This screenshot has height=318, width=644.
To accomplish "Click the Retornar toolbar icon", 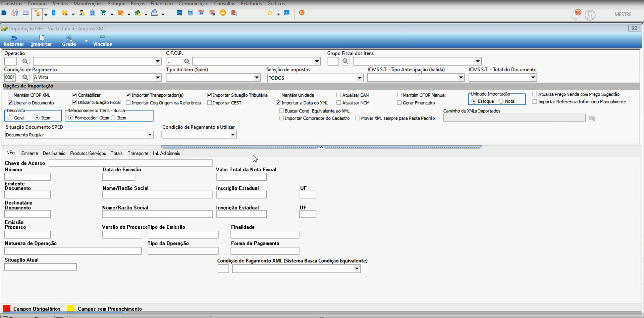I will pyautogui.click(x=14, y=41).
